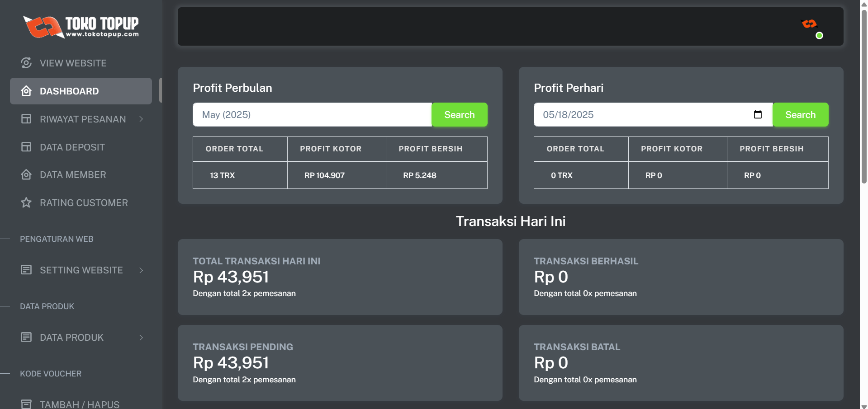This screenshot has height=409, width=868.
Task: Click the scrollbar down arrow
Action: (864, 406)
